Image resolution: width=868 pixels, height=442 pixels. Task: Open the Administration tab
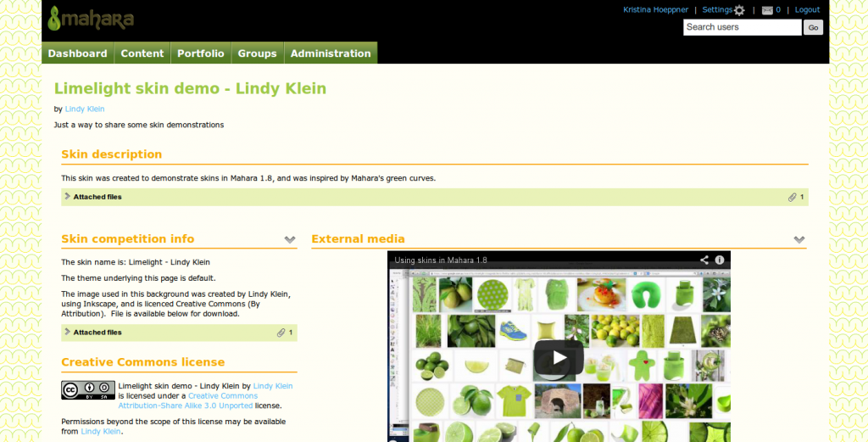click(331, 53)
